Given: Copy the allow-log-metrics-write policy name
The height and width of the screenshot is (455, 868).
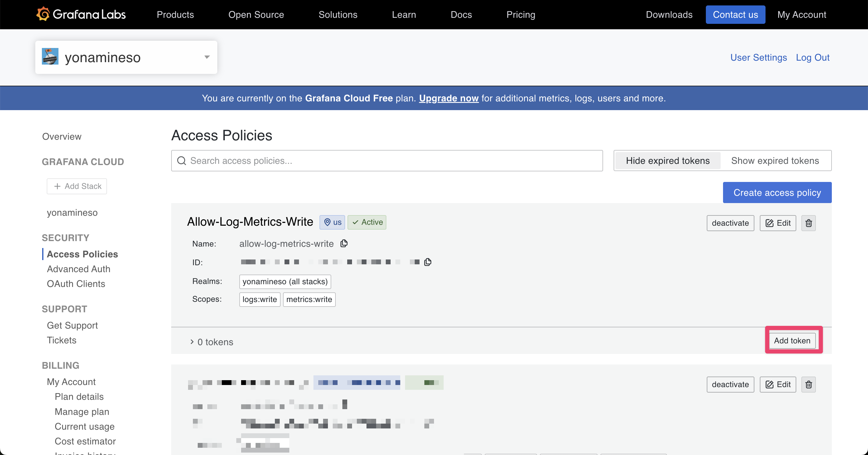Looking at the screenshot, I should 344,243.
